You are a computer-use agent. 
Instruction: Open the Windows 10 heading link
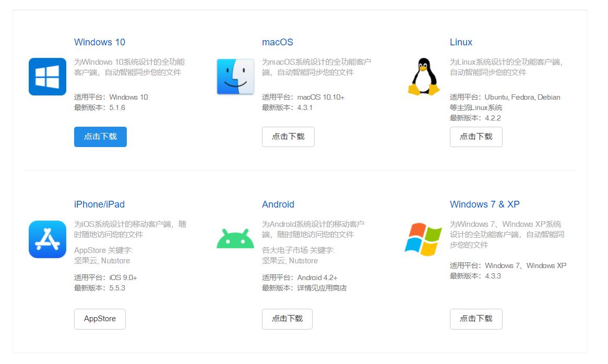(x=100, y=42)
